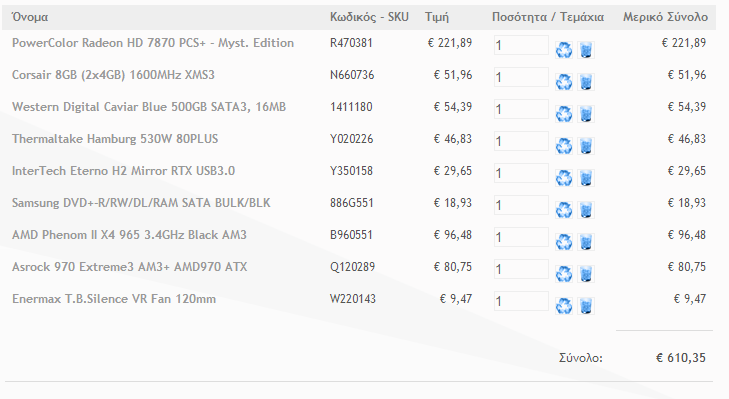Select quantity input for Asrock 970 Extreme3

coord(521,269)
